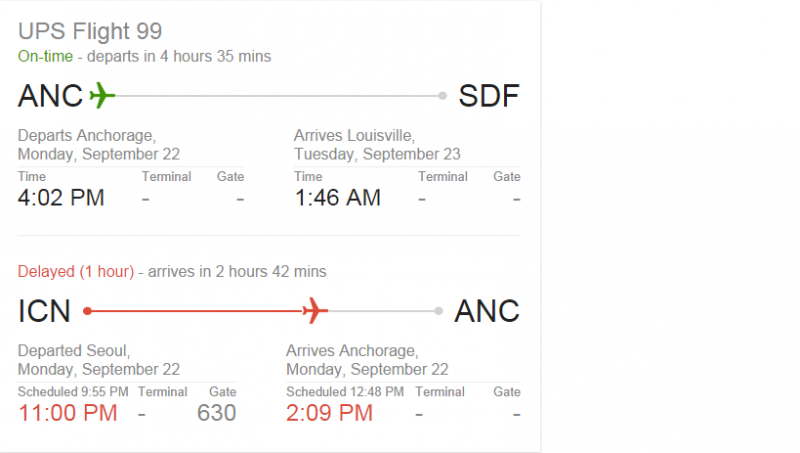The image size is (800, 453).
Task: Select the ICN airport code
Action: pos(44,311)
